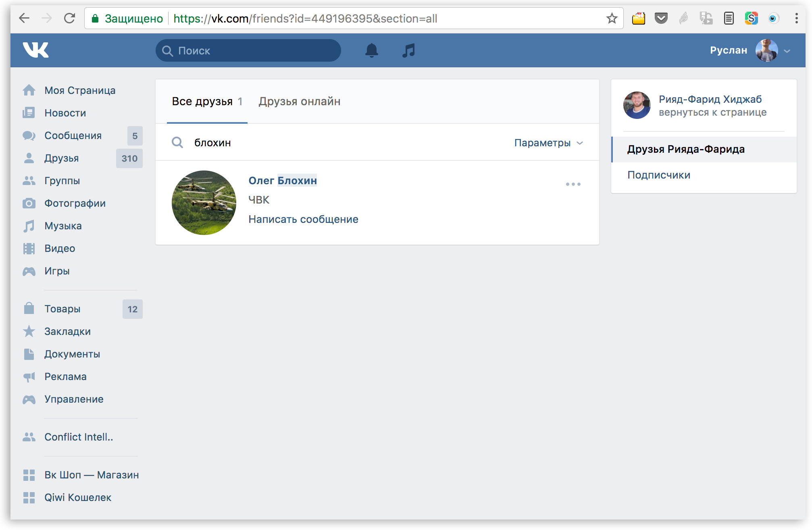
Task: Click the document reader extension icon
Action: 729,18
